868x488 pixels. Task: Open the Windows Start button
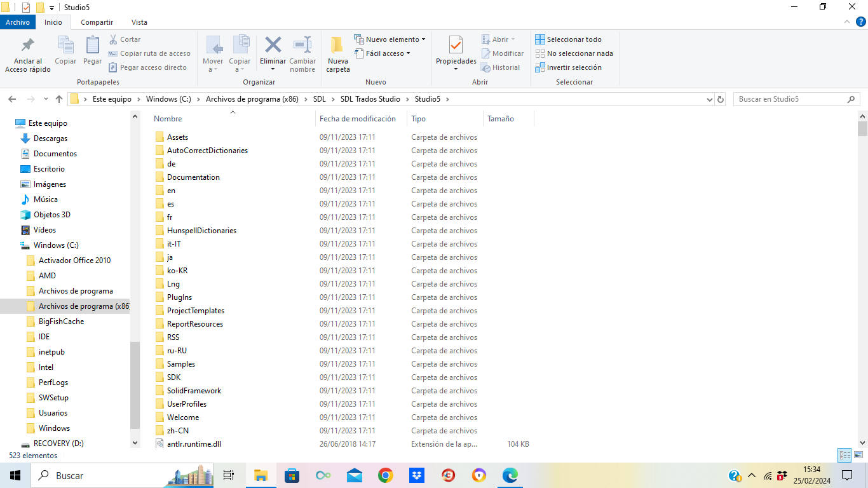[x=15, y=475]
